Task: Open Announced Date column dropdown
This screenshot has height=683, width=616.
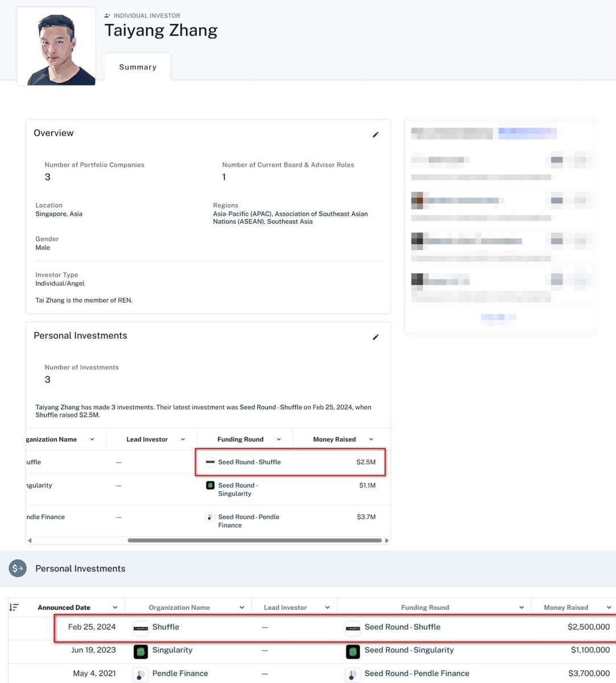Action: pos(115,607)
